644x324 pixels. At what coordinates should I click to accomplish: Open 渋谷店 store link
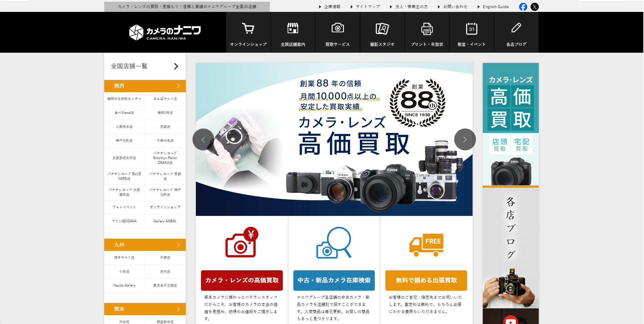(124, 322)
